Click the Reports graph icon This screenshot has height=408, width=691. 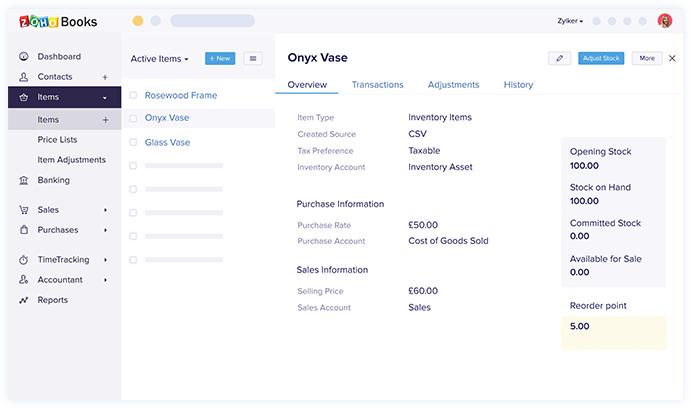pos(24,300)
